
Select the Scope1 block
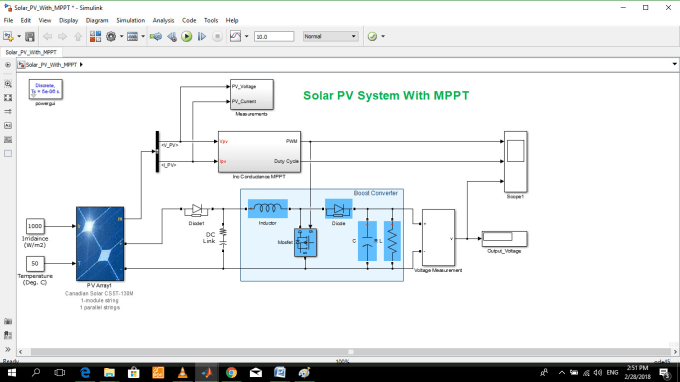click(x=516, y=161)
